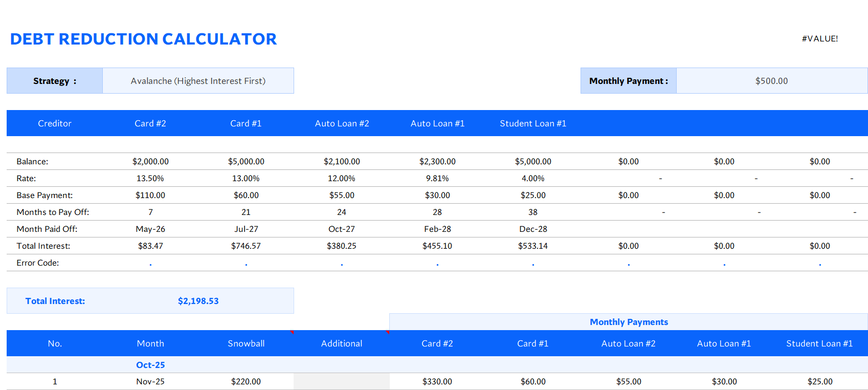Select the $2,198.53 total interest summary
Screen dimensions: 868x390
198,301
